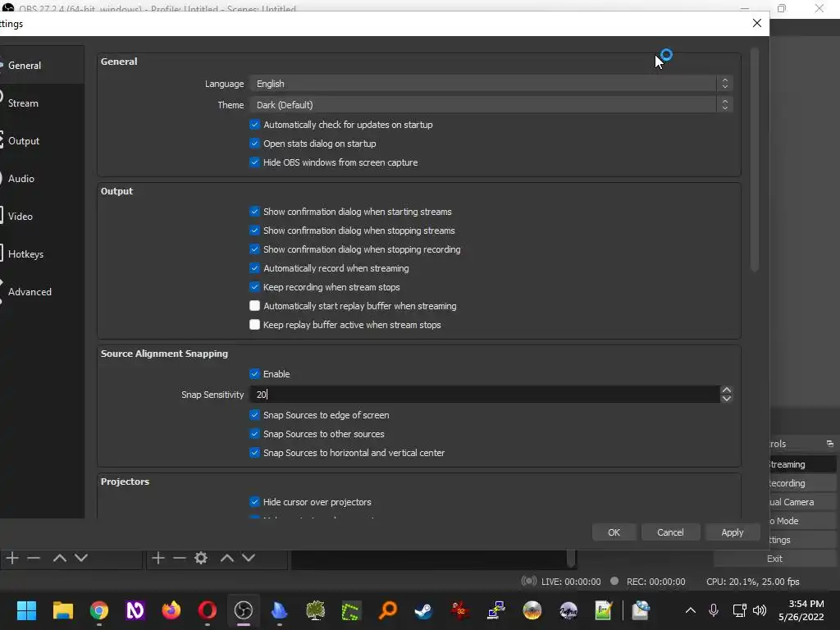Screen dimensions: 840x630
Task: Click Cancel in the Settings dialog
Action: click(670, 532)
